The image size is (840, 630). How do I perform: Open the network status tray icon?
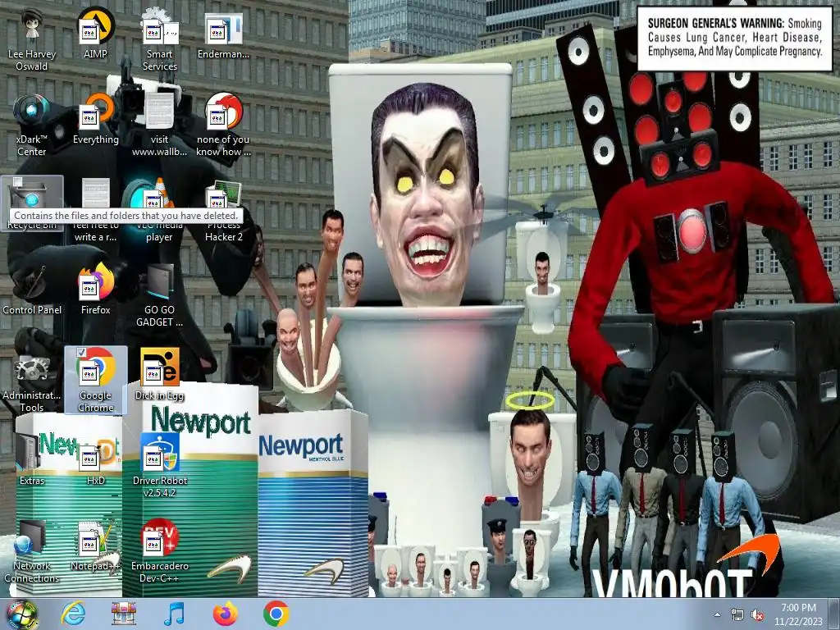pos(737,615)
